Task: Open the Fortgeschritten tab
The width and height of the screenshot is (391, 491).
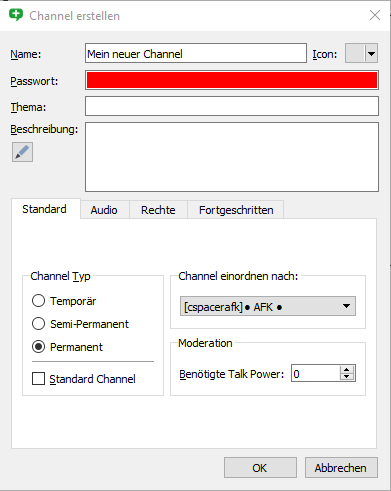Action: [236, 210]
